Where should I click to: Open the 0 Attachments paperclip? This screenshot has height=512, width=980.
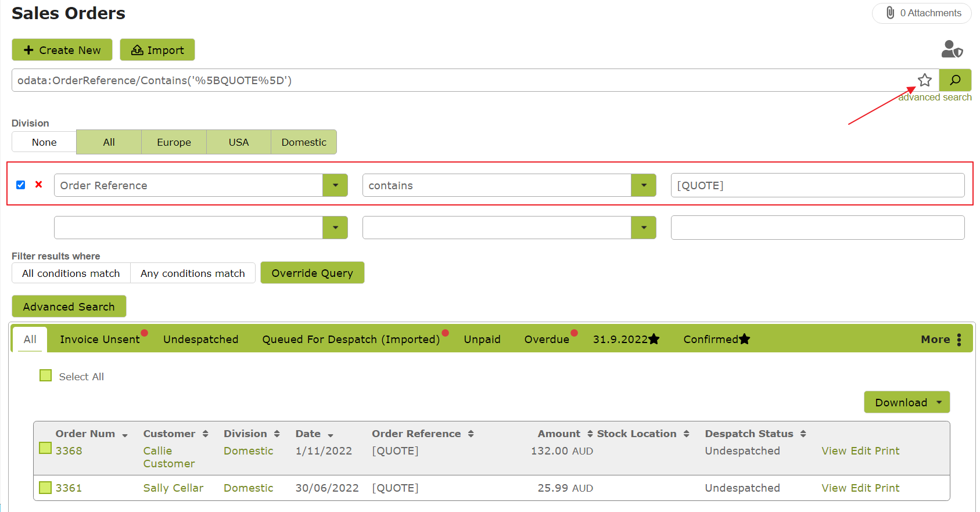[x=922, y=13]
